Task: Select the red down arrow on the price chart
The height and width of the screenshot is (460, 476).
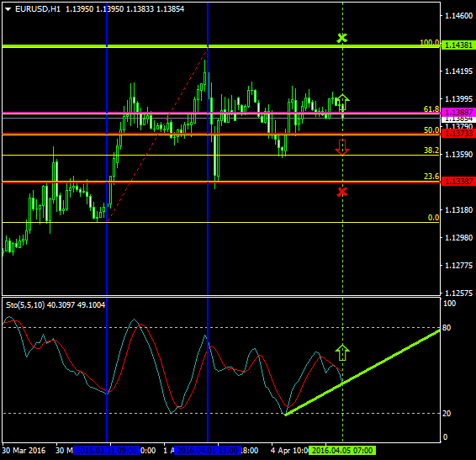Action: pos(342,147)
